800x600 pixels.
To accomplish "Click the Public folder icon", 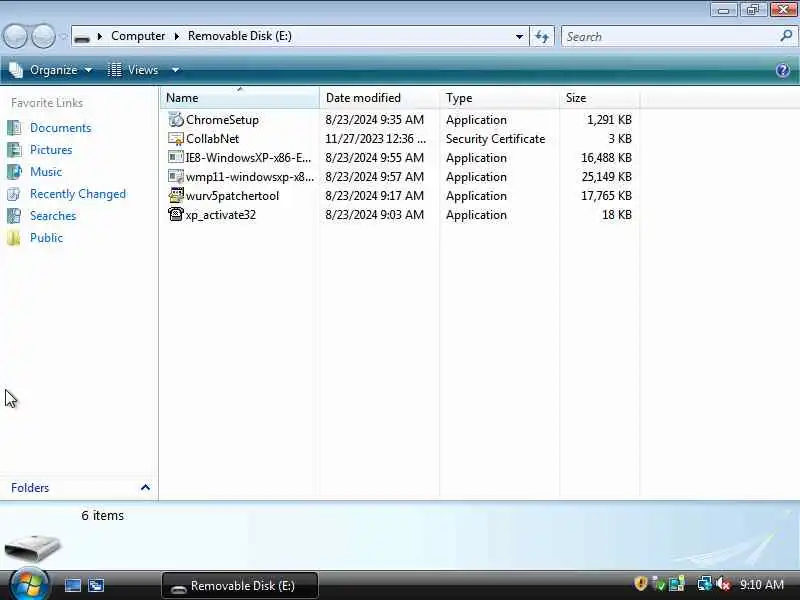I will coord(14,238).
